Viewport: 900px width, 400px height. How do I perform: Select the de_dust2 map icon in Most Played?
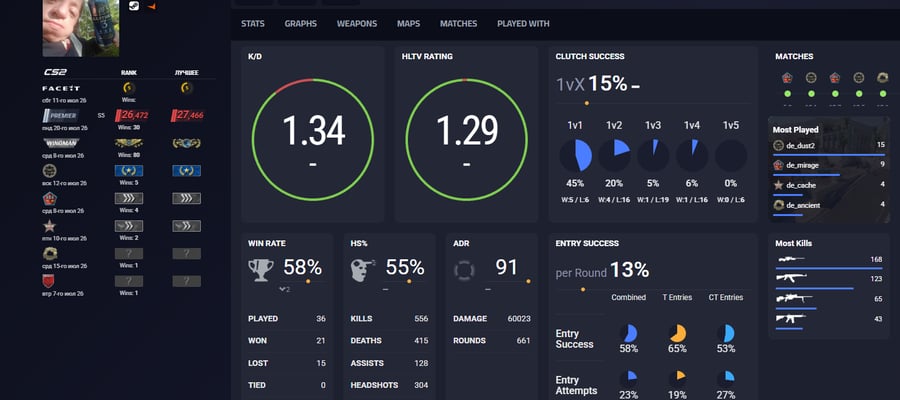pos(778,145)
